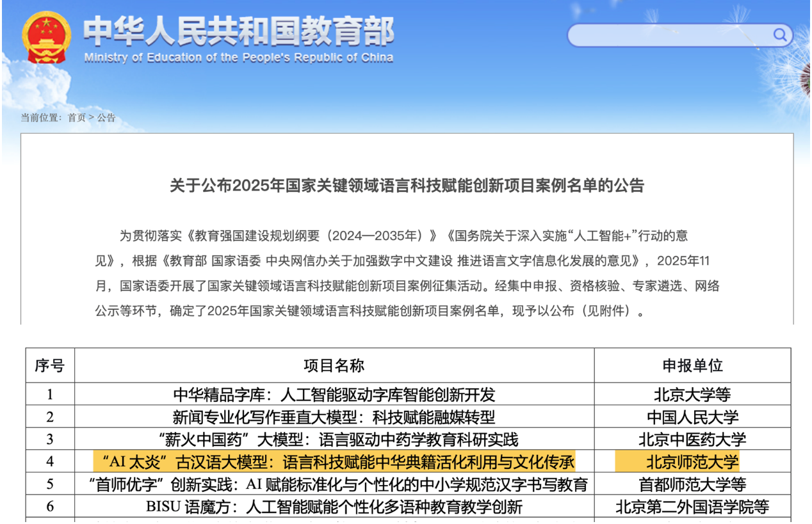
Task: Open the 公告 breadcrumb link
Action: (x=106, y=118)
